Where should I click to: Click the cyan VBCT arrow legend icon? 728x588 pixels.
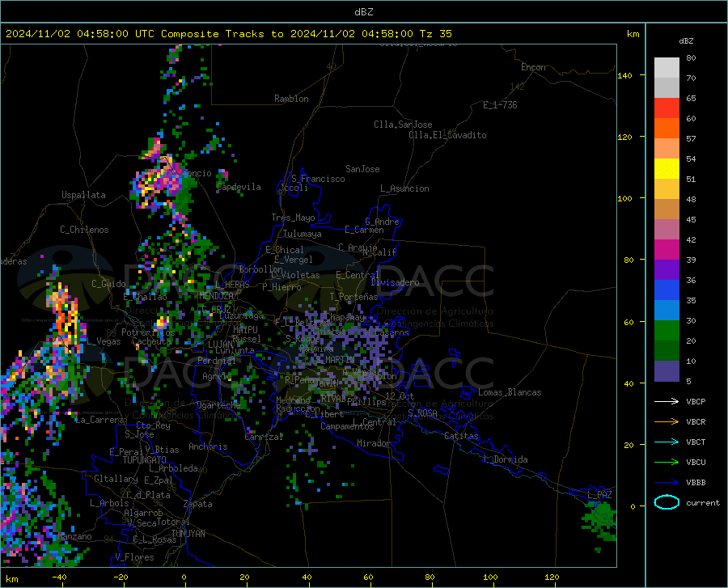point(667,442)
